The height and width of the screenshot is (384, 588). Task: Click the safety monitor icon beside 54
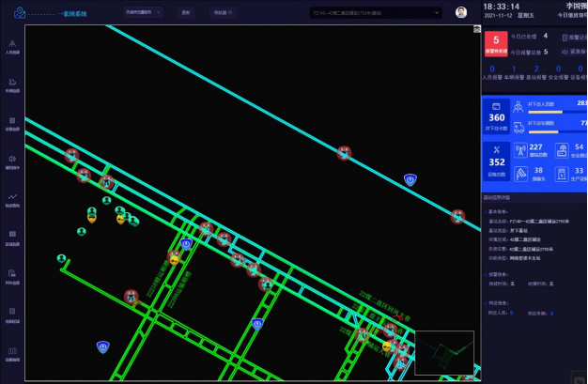pos(562,151)
